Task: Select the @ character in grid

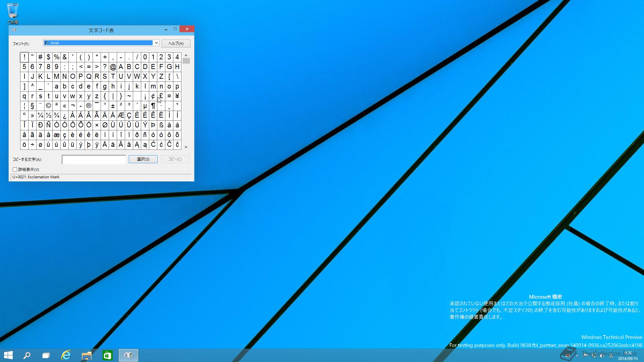Action: pyautogui.click(x=113, y=67)
